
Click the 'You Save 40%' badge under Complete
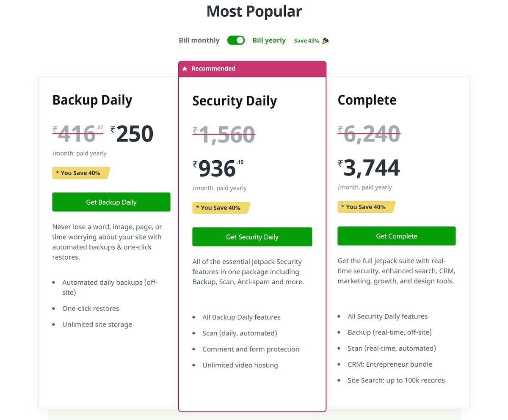365,206
